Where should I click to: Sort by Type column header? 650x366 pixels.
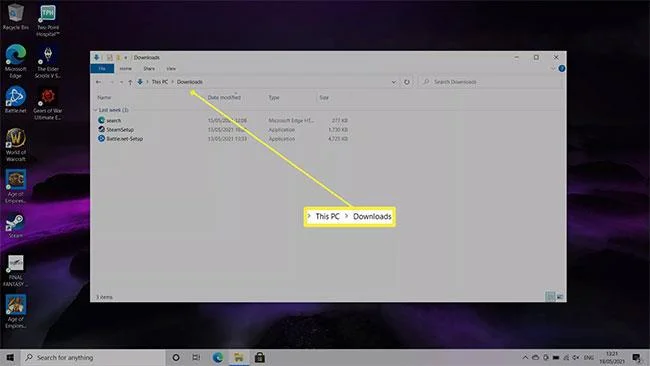pos(274,97)
